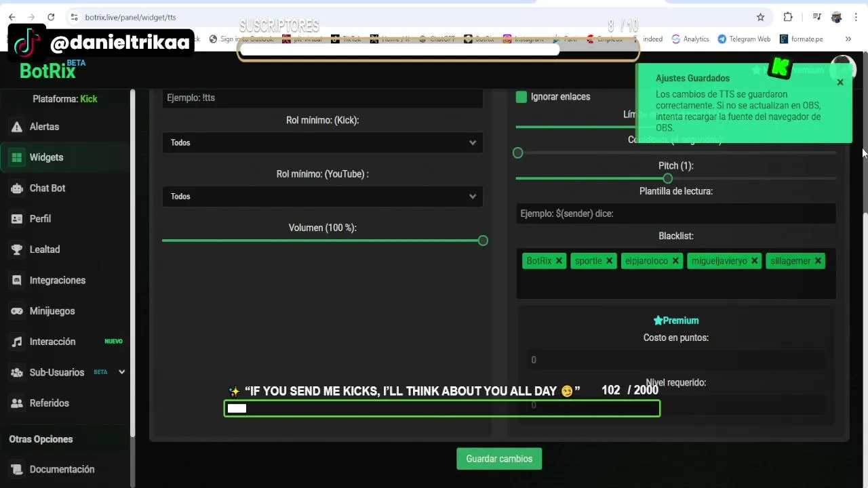Image resolution: width=868 pixels, height=488 pixels.
Task: Adjust the Volumen (100 %) slider handle
Action: pyautogui.click(x=483, y=241)
